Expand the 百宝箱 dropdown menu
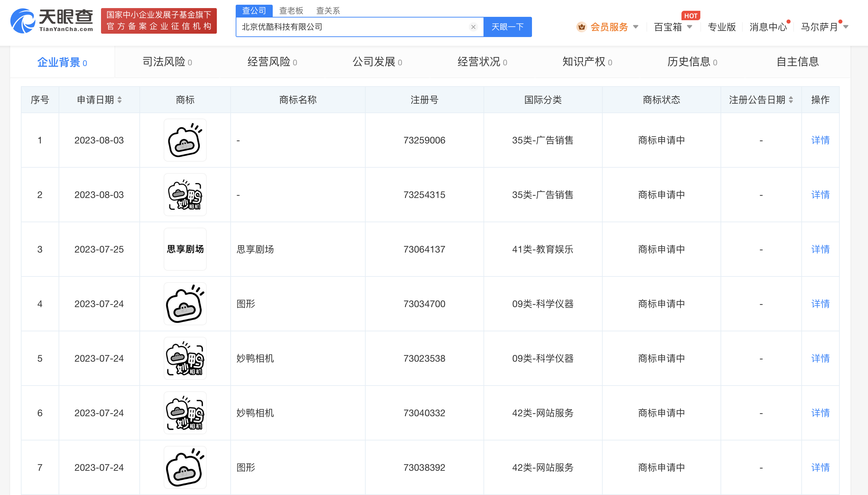This screenshot has width=868, height=495. coord(690,27)
